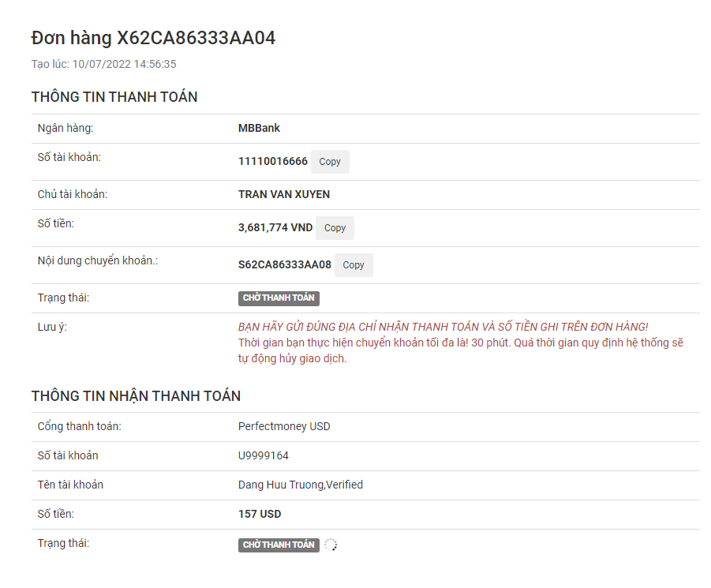Screen dimensions: 711x588
Task: Click the Perfectmoney USD gateway value
Action: (x=284, y=426)
